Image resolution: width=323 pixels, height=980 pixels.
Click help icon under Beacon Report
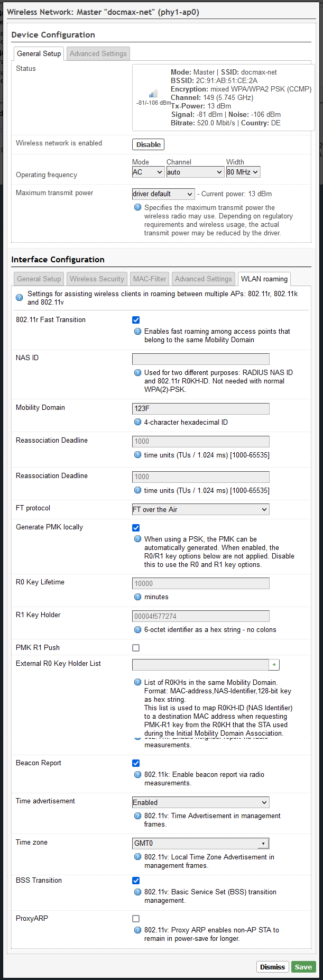(137, 774)
